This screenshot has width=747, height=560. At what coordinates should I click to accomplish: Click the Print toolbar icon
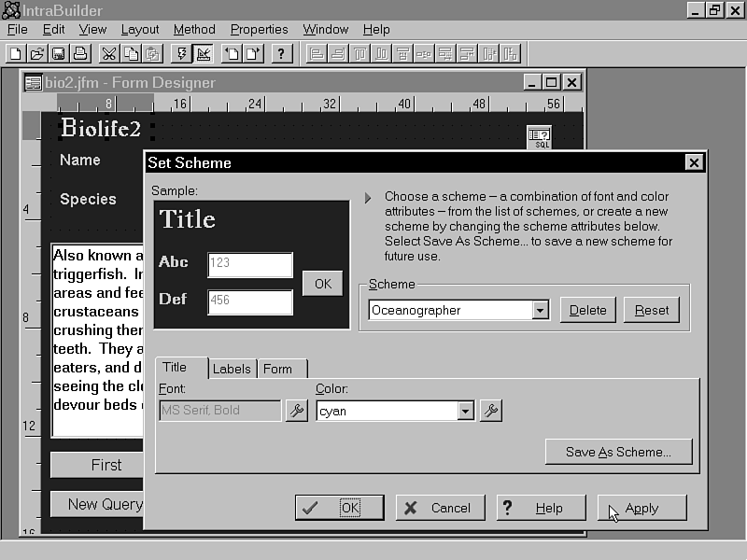[79, 53]
